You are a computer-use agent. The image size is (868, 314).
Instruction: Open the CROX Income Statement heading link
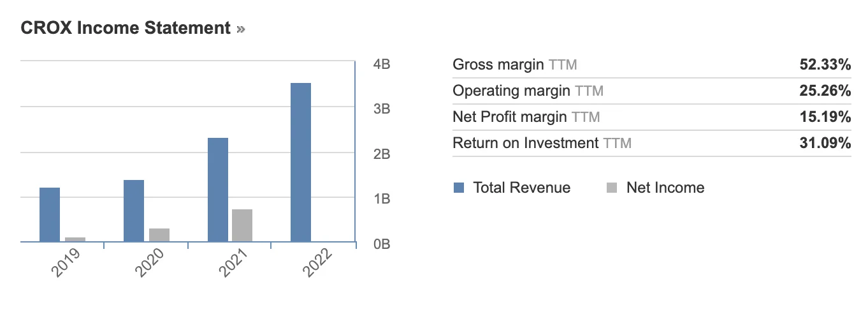pos(125,28)
